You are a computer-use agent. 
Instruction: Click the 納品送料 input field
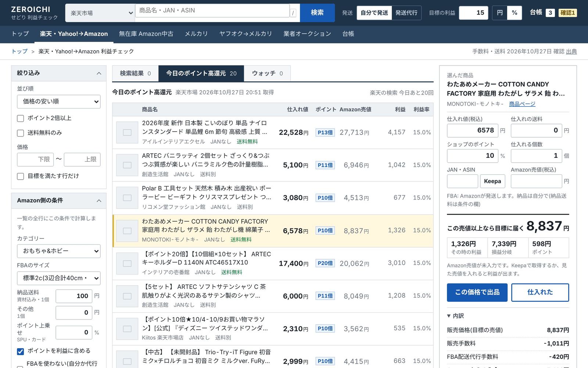pos(73,296)
